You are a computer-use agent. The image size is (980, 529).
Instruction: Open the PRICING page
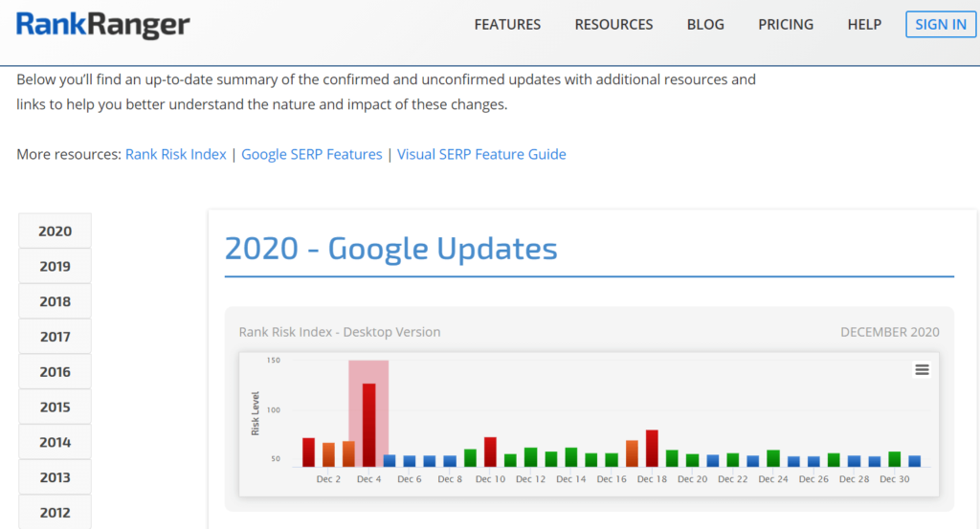coord(786,24)
